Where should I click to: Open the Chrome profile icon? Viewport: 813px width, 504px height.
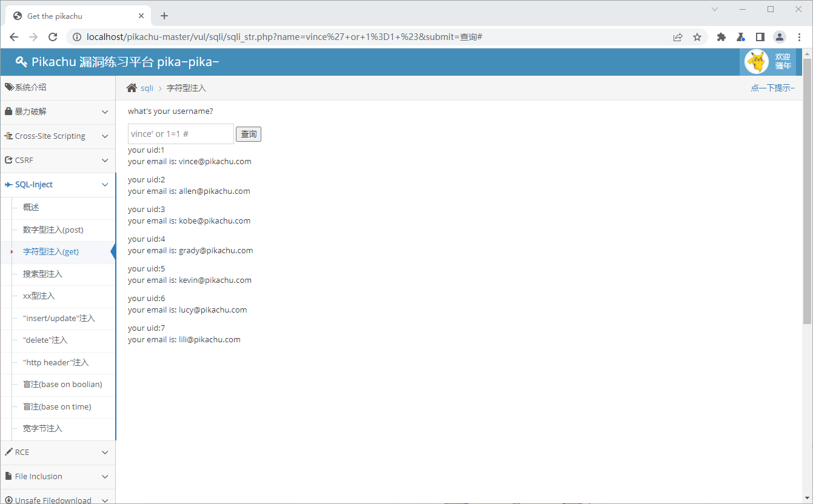(779, 37)
